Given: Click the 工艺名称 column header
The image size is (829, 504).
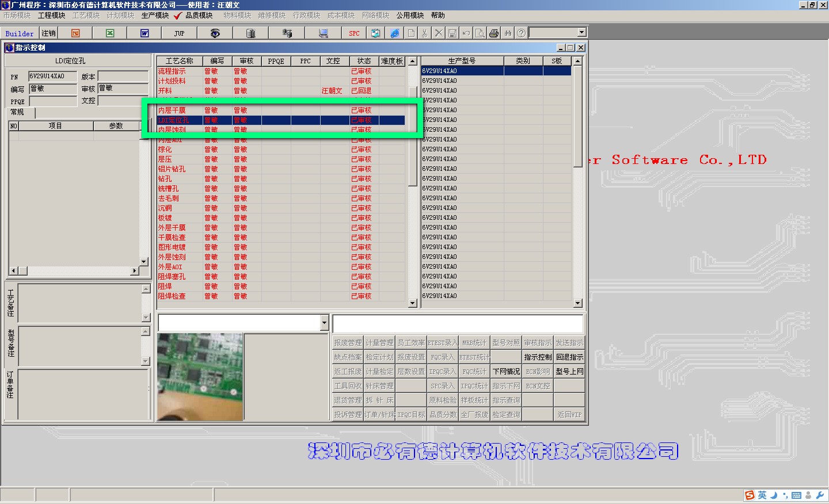Looking at the screenshot, I should point(180,61).
